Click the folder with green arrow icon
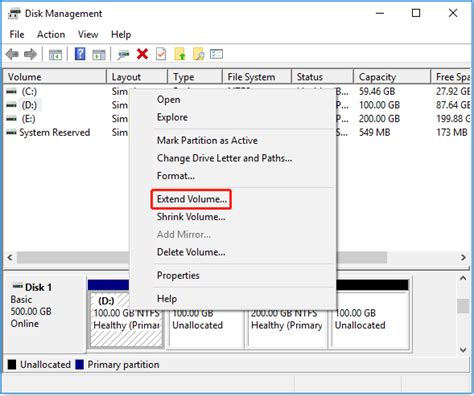 tap(180, 54)
